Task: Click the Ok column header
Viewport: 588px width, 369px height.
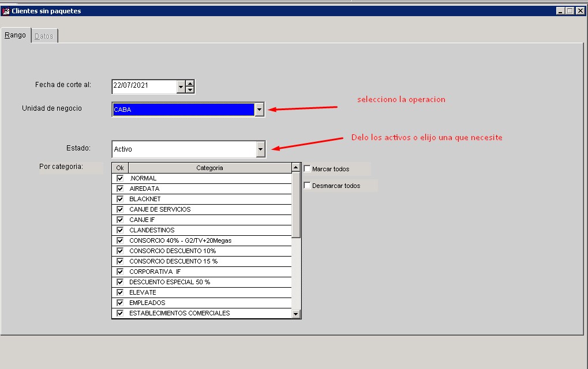Action: tap(120, 168)
